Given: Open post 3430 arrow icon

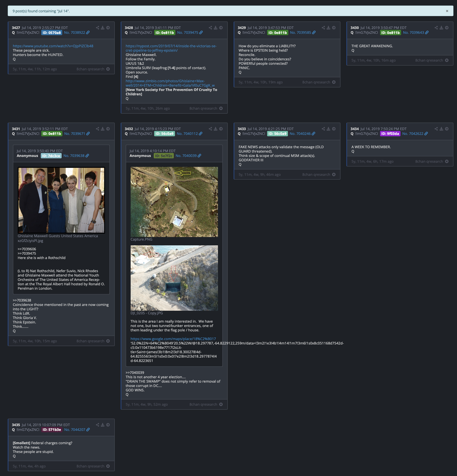Looking at the screenshot, I should [446, 28].
